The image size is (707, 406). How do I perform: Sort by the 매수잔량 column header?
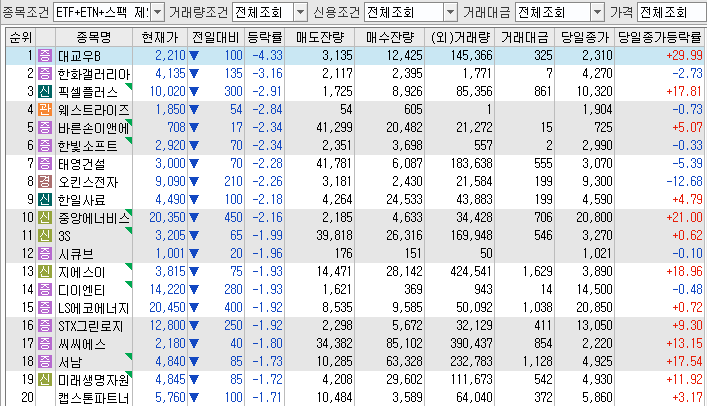point(390,37)
